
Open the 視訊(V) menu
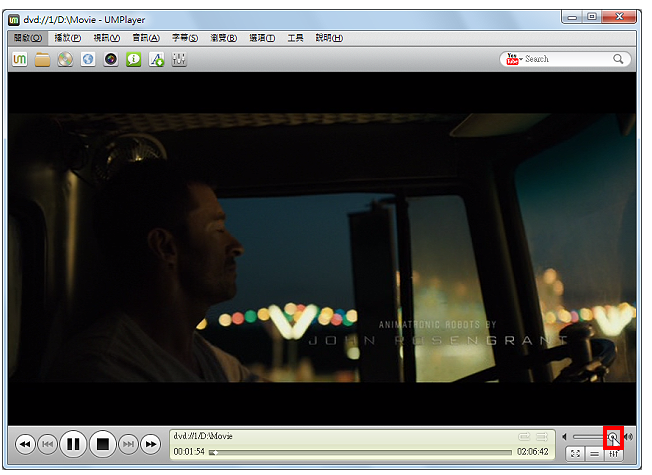coord(107,38)
